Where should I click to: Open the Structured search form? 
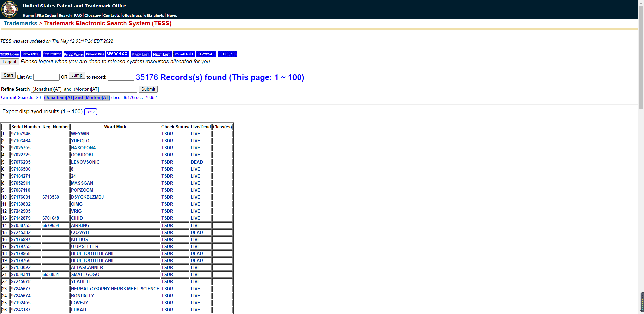tap(52, 54)
